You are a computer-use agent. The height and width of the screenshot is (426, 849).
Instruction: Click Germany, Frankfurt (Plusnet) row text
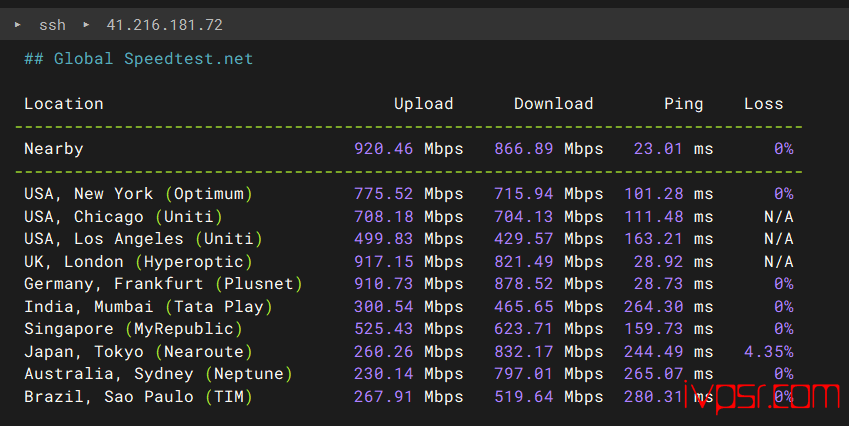point(163,285)
